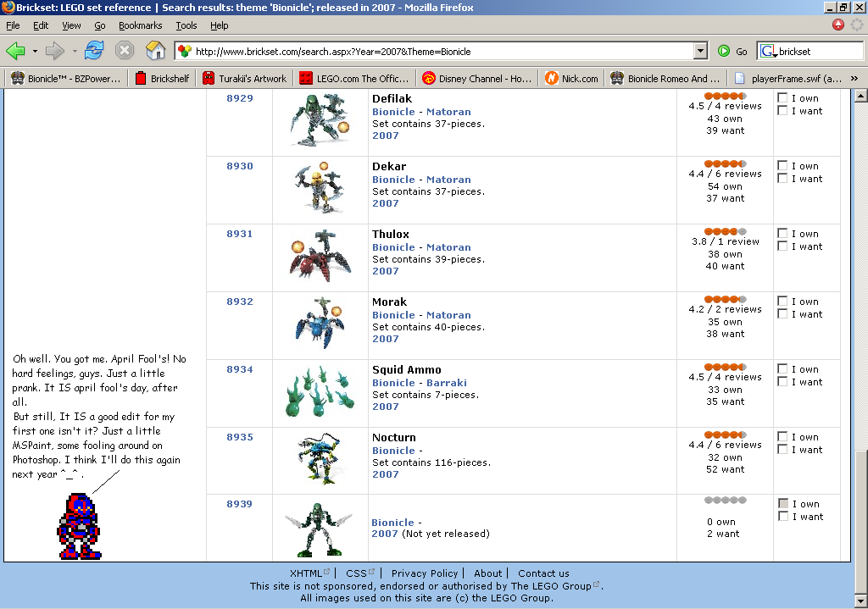Click the red Adblock icon in menu bar
The image size is (868, 609).
click(838, 25)
